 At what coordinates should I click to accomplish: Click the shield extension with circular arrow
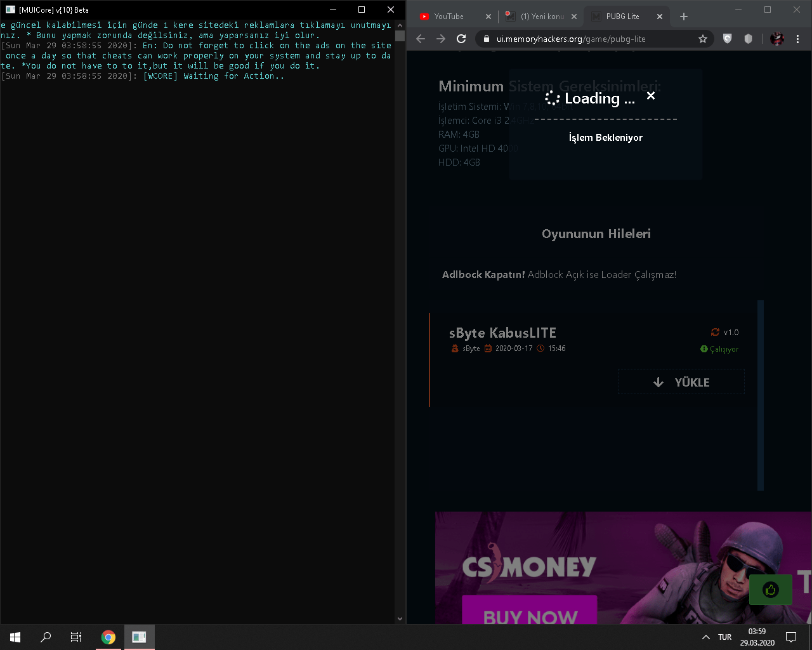[x=728, y=39]
